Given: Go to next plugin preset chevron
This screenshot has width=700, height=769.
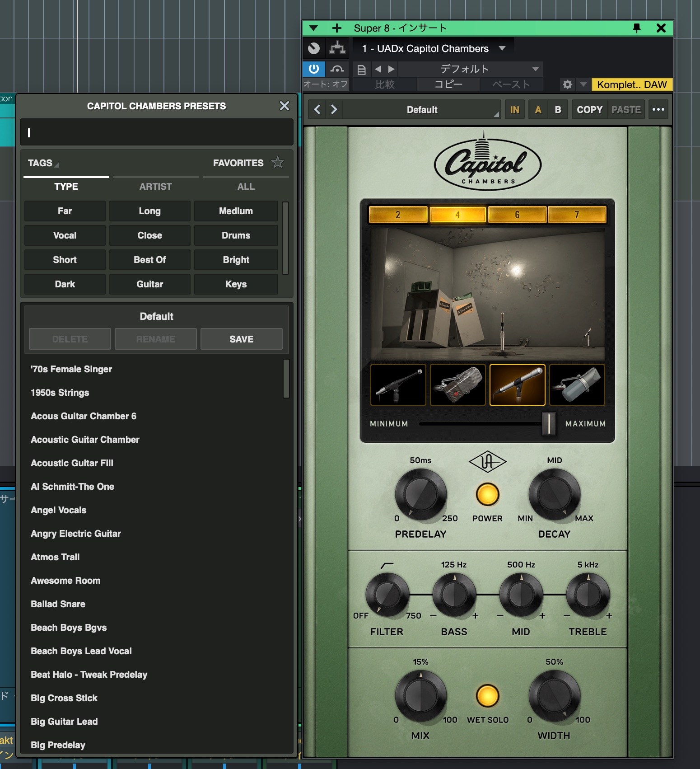Looking at the screenshot, I should [334, 110].
